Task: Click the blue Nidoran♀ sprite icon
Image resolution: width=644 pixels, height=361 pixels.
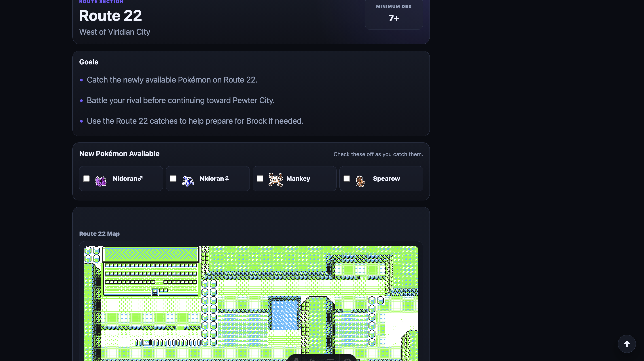Action: pyautogui.click(x=188, y=181)
